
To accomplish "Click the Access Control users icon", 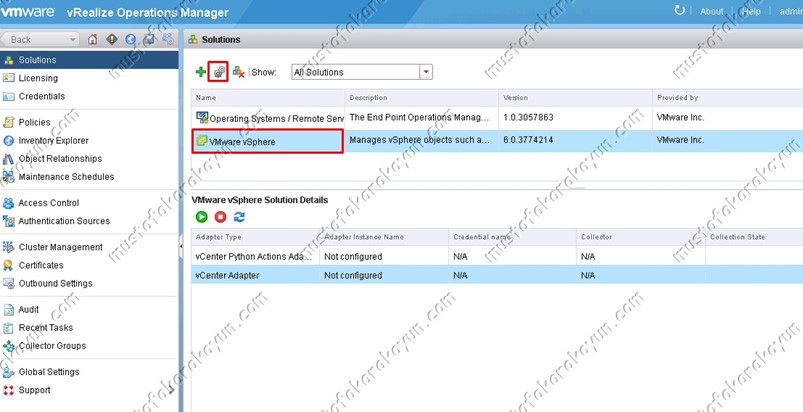I will tap(8, 203).
